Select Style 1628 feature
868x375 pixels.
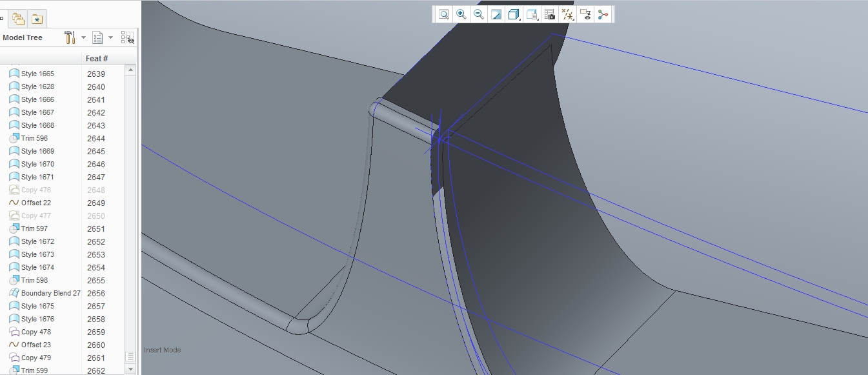tap(37, 86)
